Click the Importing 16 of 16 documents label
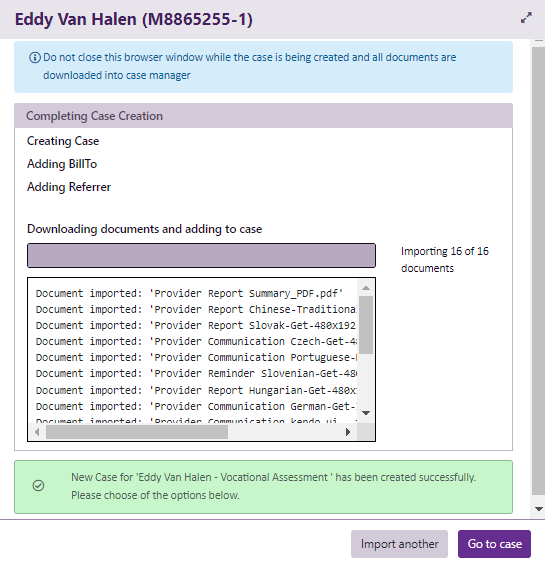This screenshot has width=545, height=563. [444, 260]
